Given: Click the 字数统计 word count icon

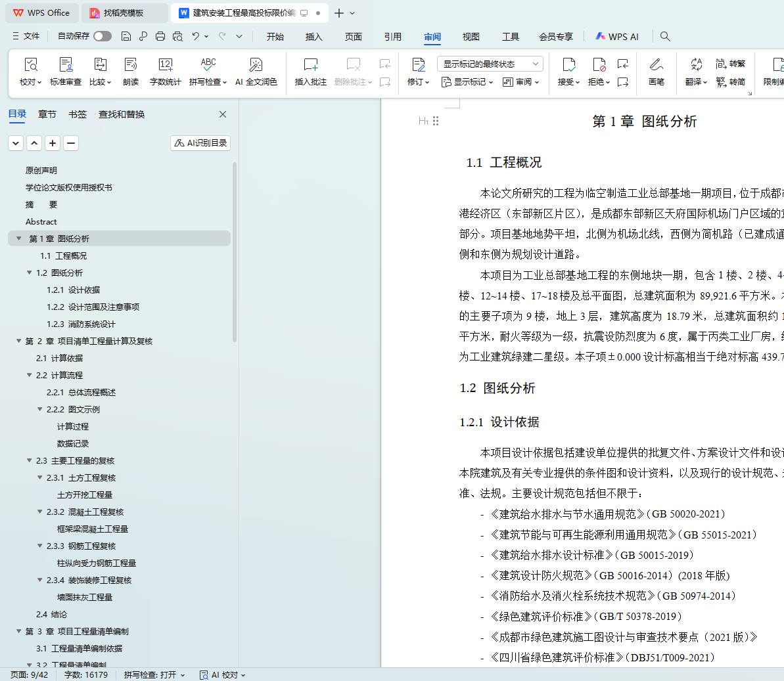Looking at the screenshot, I should (165, 65).
